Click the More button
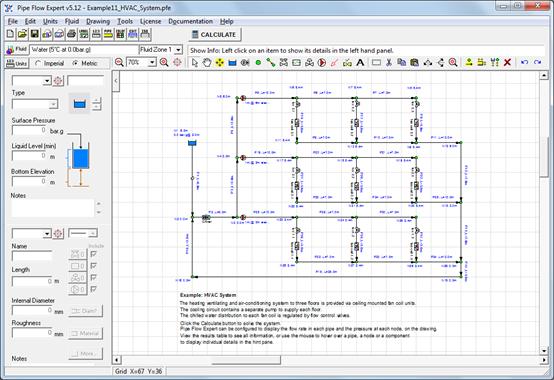Screen dimensions: 554x380 [85, 354]
